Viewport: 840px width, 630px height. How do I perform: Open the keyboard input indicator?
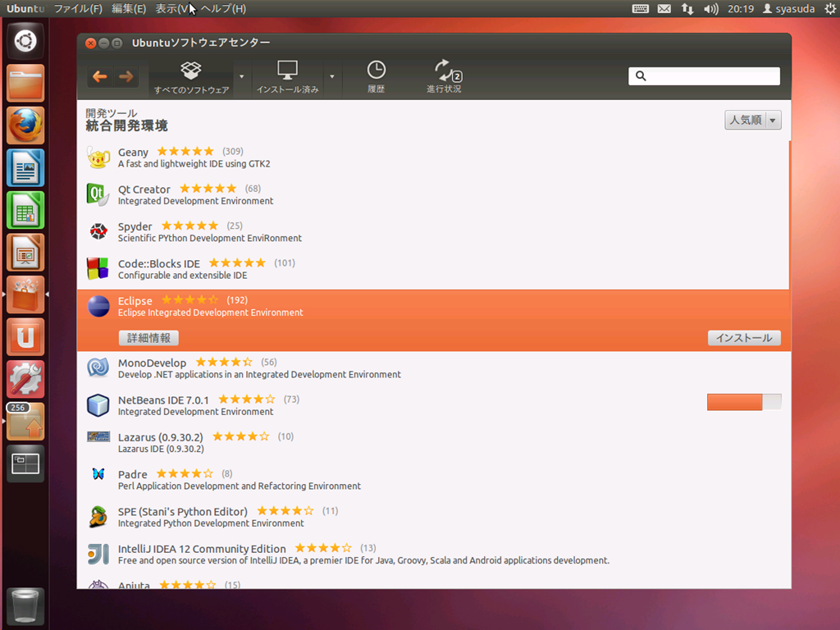click(640, 8)
